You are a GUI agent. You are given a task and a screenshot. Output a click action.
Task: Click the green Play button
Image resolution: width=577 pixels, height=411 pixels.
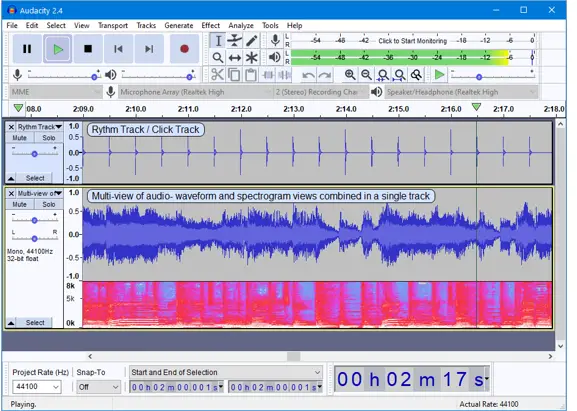click(x=58, y=49)
